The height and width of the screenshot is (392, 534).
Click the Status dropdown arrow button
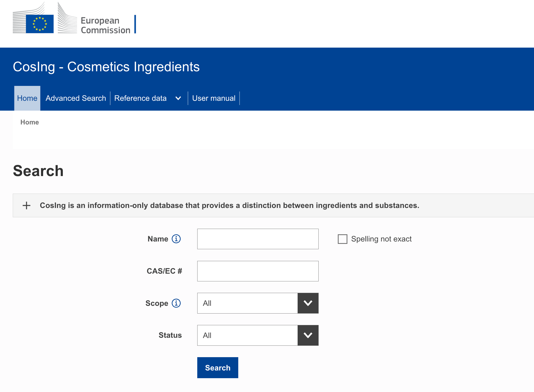(308, 335)
